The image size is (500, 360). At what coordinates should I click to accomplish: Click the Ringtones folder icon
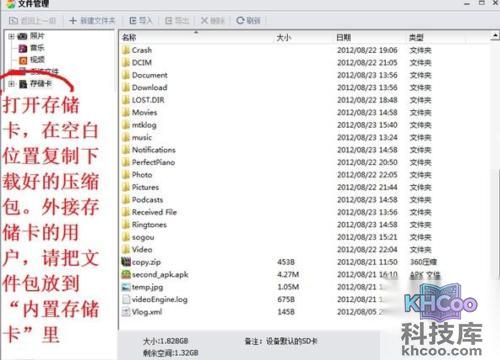point(126,224)
